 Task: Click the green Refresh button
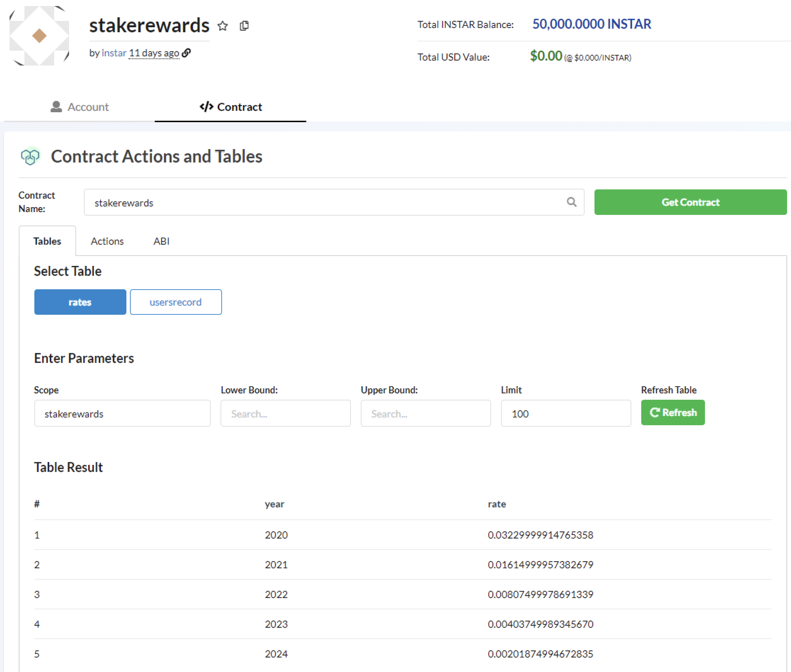pyautogui.click(x=673, y=412)
